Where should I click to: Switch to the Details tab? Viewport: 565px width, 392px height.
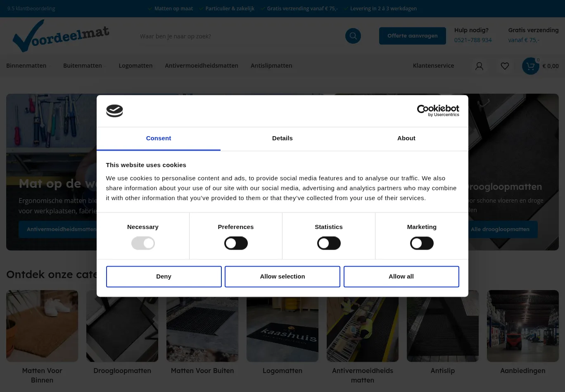coord(282,138)
